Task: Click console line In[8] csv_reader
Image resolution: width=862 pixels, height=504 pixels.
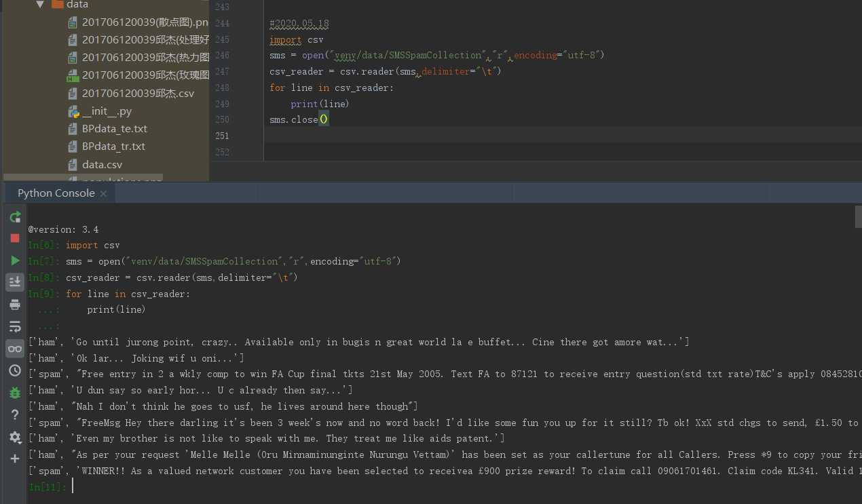Action: tap(163, 277)
